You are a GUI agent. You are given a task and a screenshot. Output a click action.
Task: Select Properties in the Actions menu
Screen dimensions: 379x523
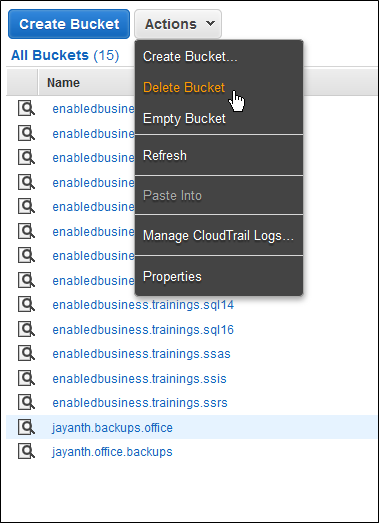coord(172,277)
